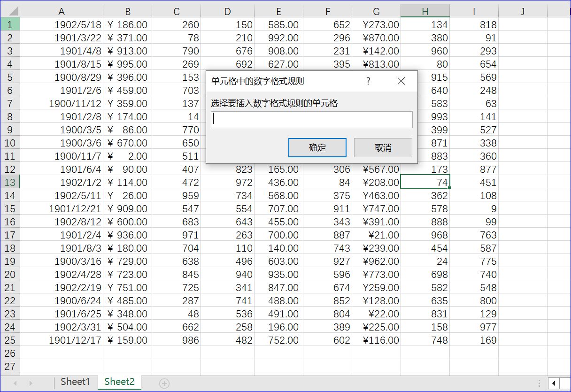Select column J header
This screenshot has height=392, width=571.
click(523, 11)
